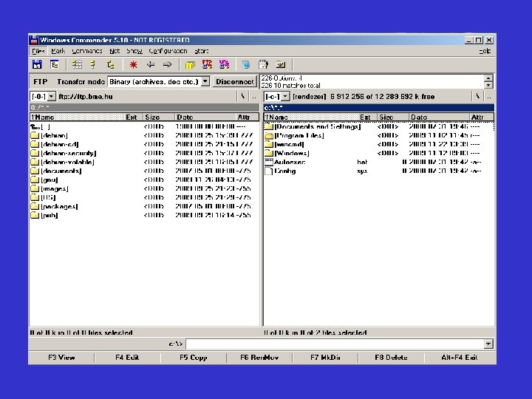Open the Mark menu

pos(58,51)
